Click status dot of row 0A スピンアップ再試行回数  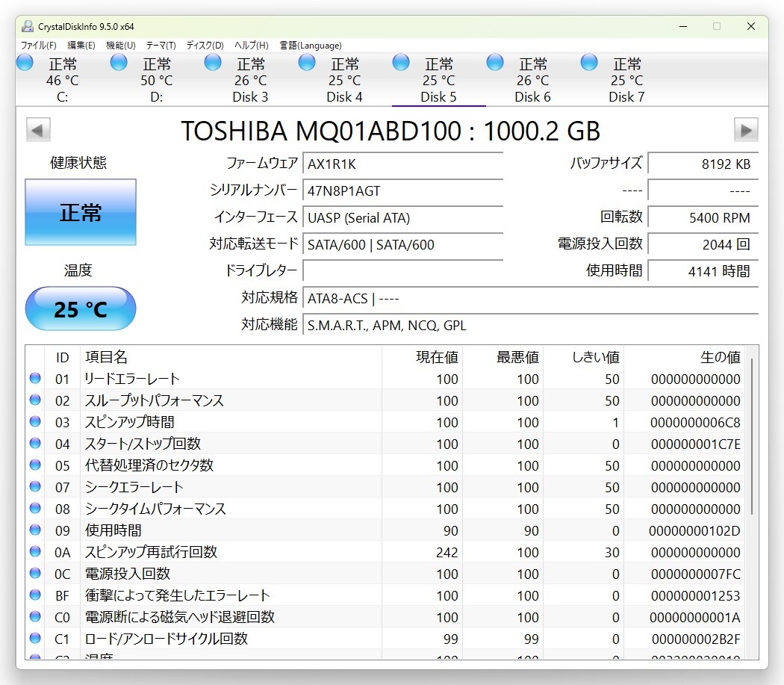[x=35, y=551]
